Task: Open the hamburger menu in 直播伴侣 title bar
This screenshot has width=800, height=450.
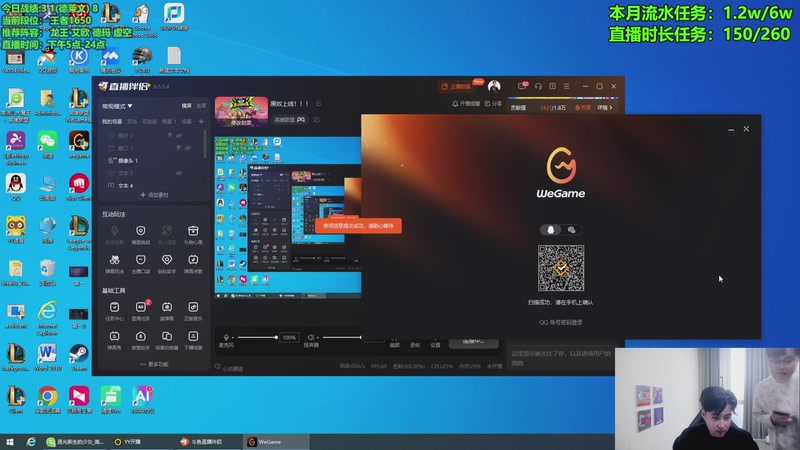Action: click(x=566, y=86)
